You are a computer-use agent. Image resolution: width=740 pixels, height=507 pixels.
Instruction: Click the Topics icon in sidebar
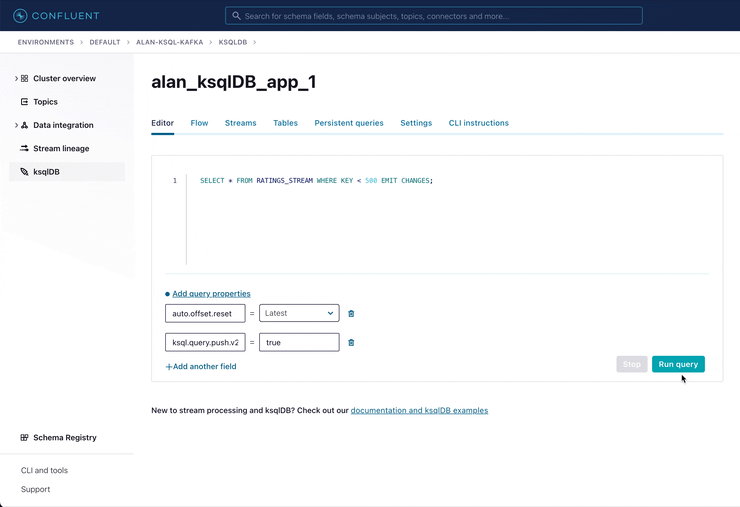(x=25, y=101)
